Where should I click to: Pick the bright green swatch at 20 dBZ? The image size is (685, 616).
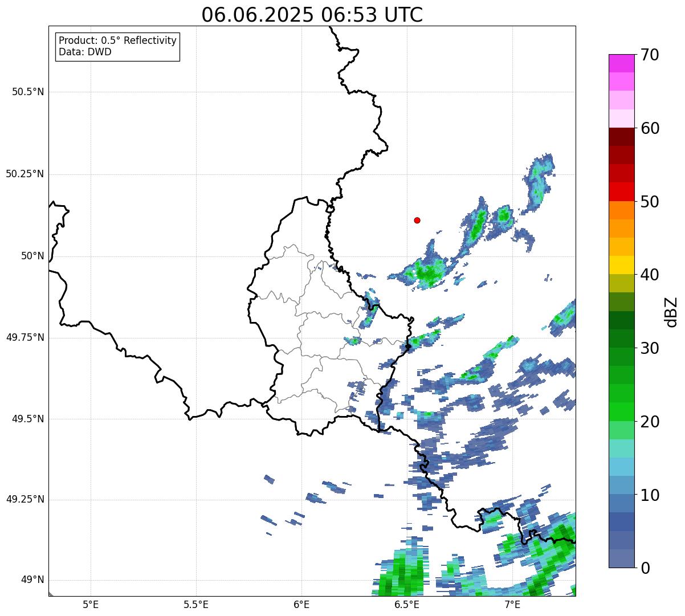(x=622, y=412)
